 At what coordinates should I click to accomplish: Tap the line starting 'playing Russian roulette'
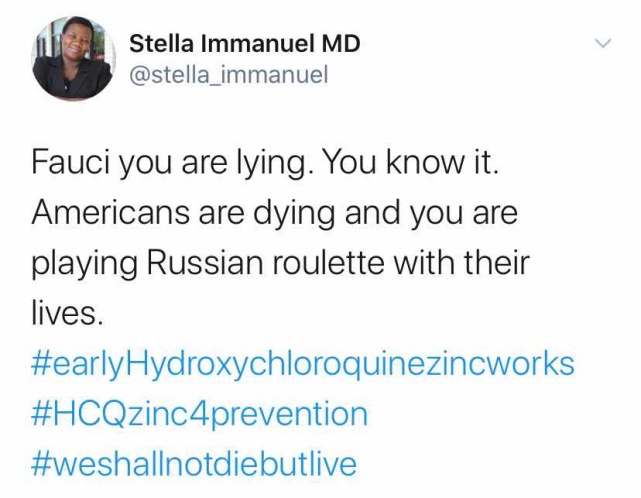[x=281, y=263]
